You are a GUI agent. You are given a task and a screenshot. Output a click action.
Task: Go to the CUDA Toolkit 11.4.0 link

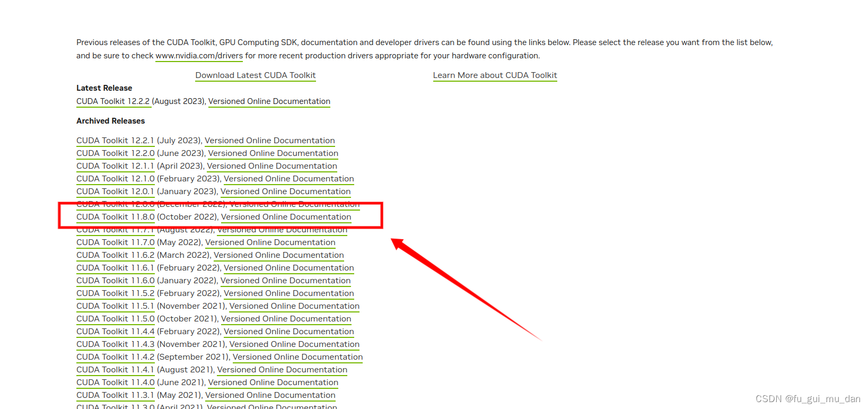(116, 382)
